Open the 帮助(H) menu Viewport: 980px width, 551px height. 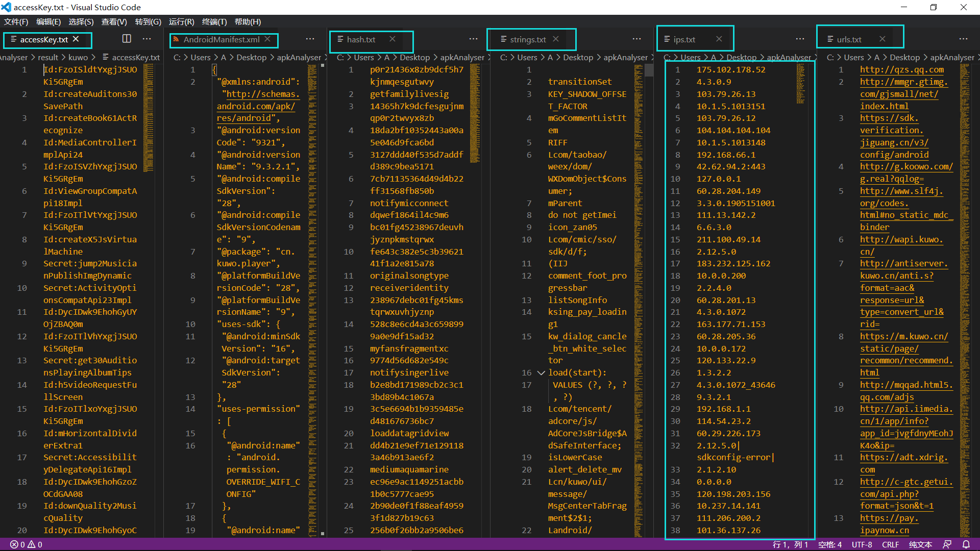248,22
